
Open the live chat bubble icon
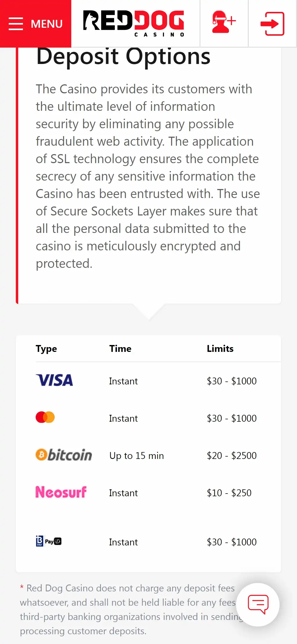258,604
